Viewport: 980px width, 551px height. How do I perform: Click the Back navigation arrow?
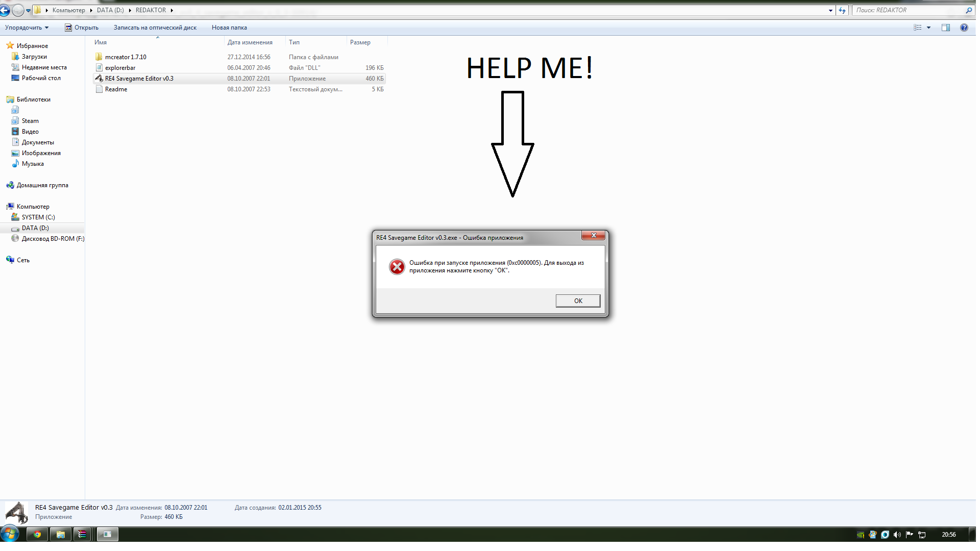coord(5,10)
